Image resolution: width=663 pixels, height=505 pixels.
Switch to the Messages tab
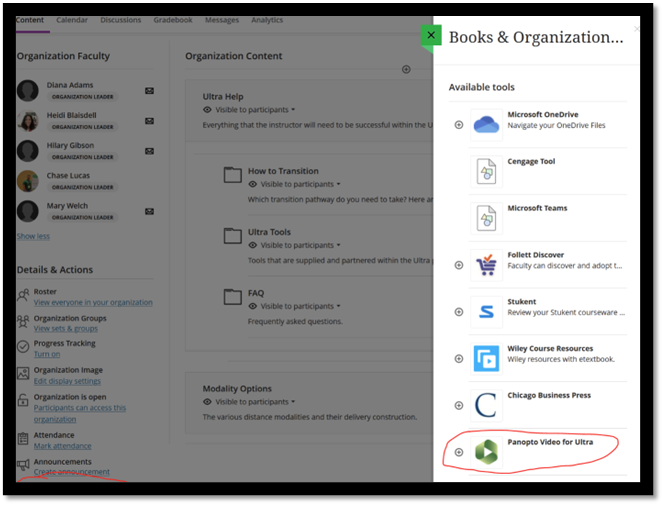pyautogui.click(x=222, y=20)
